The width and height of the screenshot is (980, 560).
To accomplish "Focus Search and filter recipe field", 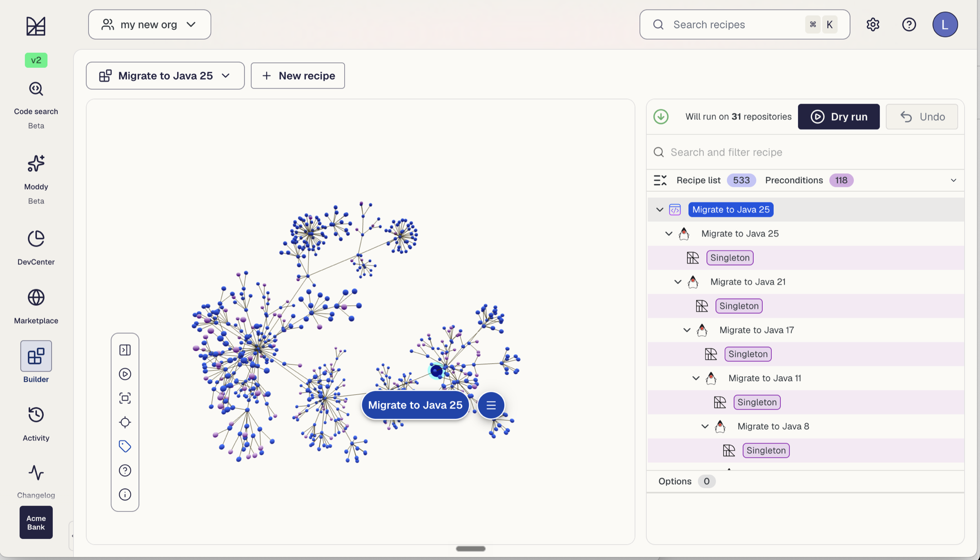I will (805, 152).
